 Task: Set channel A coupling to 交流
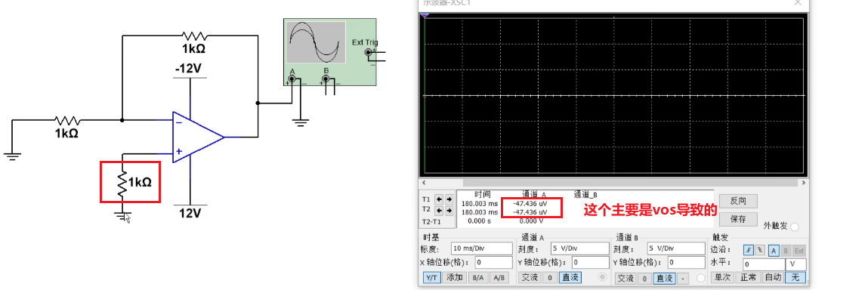[530, 277]
